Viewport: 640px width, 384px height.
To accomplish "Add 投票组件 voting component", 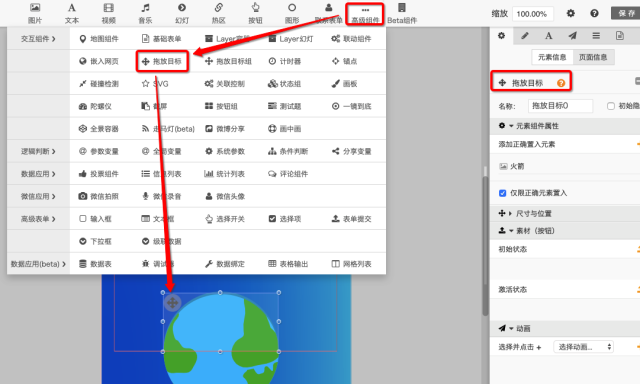I will click(99, 174).
